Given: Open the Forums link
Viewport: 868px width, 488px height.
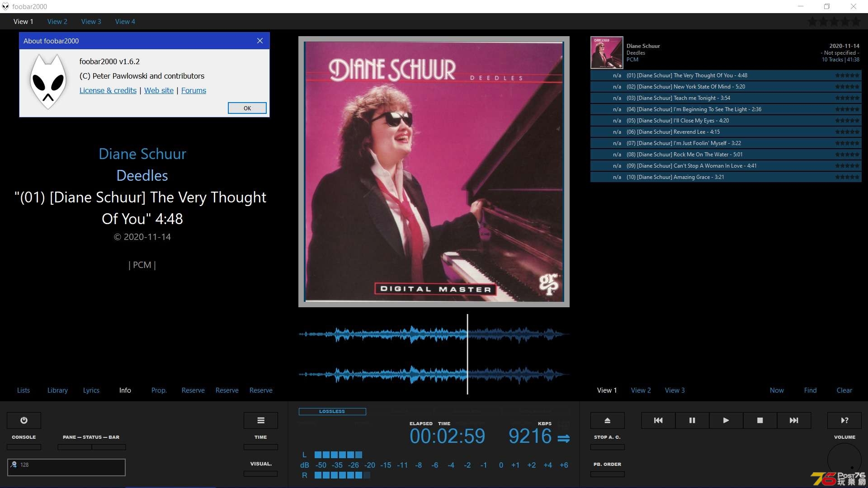Looking at the screenshot, I should [193, 90].
